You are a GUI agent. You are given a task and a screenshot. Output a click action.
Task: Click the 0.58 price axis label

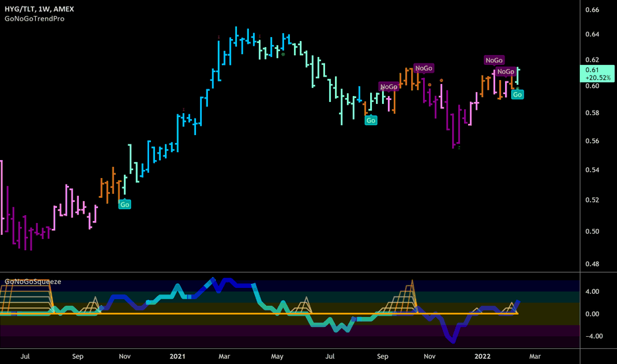coord(593,113)
